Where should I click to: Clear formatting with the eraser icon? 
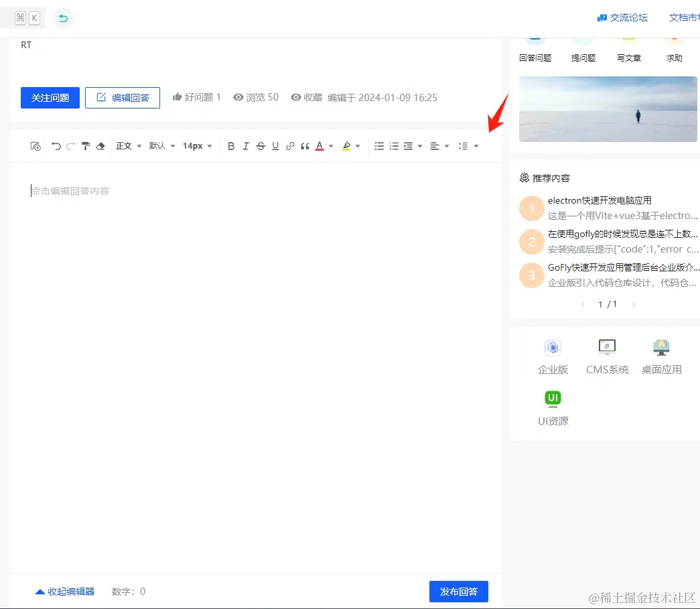[x=100, y=146]
